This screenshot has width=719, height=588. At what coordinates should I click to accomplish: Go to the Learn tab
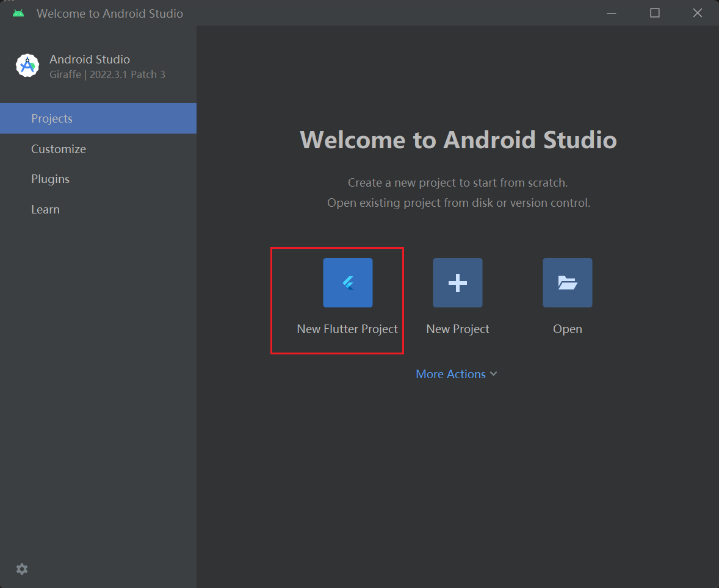point(98,209)
